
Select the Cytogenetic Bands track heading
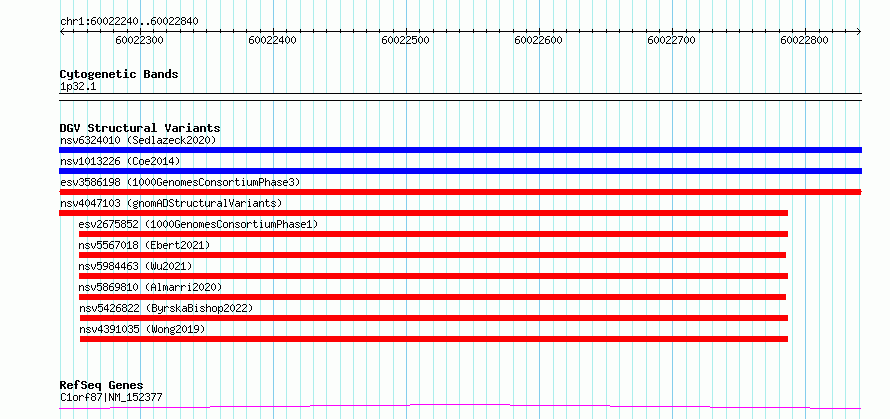pos(119,74)
